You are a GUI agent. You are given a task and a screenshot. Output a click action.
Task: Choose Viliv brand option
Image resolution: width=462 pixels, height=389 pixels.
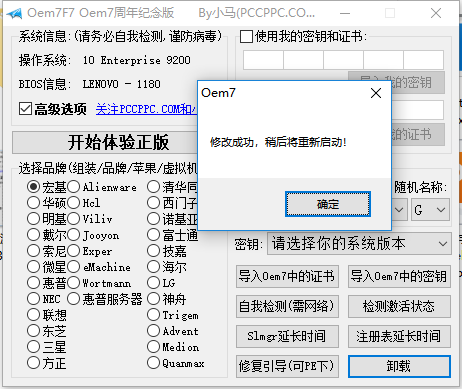coord(74,219)
